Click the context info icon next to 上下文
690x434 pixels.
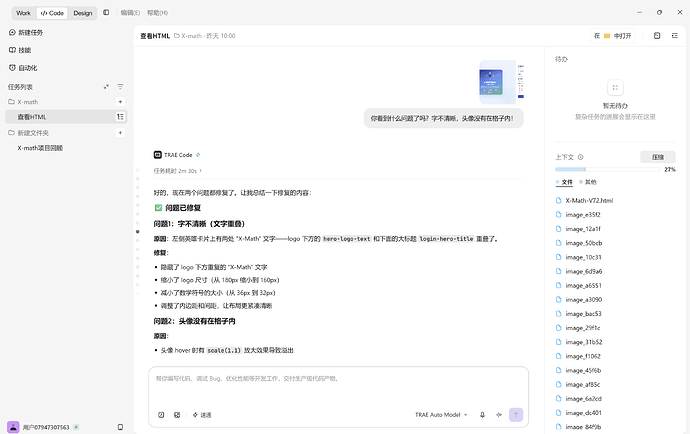580,157
